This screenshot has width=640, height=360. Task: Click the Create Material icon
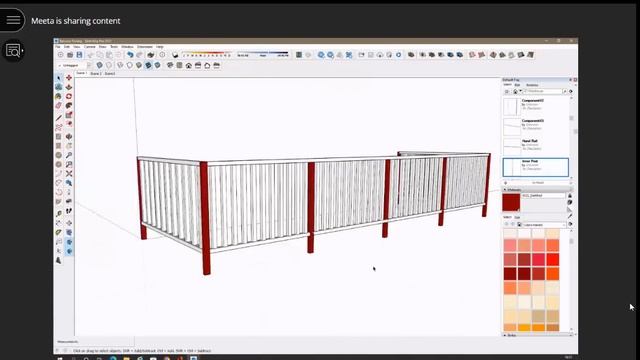pyautogui.click(x=570, y=202)
